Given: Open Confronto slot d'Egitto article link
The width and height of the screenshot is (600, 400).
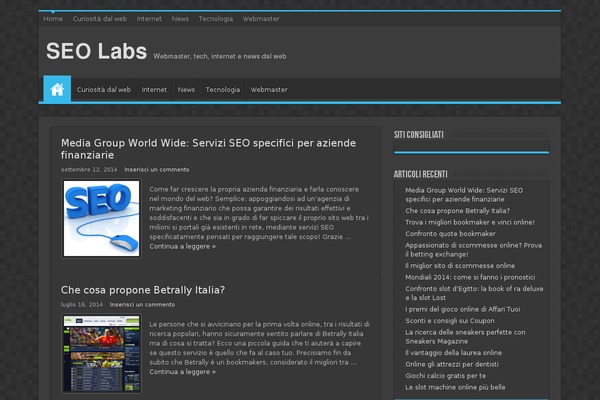Looking at the screenshot, I should pyautogui.click(x=474, y=293).
